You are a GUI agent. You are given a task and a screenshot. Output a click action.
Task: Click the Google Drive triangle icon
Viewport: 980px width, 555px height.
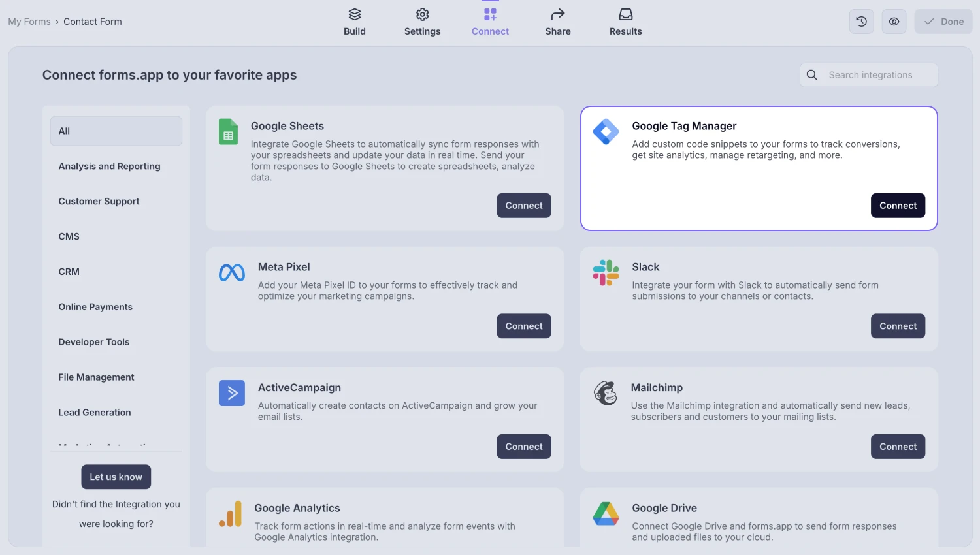(605, 514)
